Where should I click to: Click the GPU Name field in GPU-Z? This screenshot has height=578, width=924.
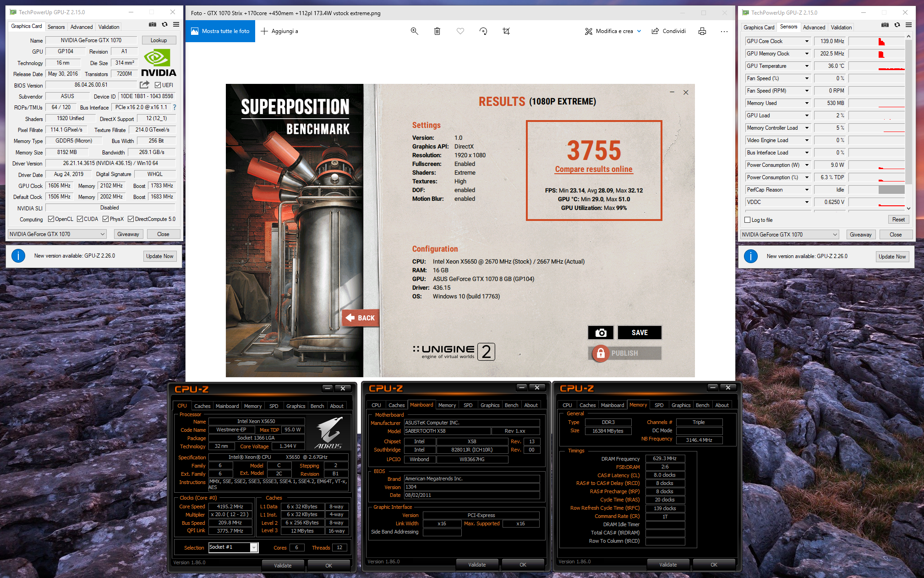click(91, 40)
